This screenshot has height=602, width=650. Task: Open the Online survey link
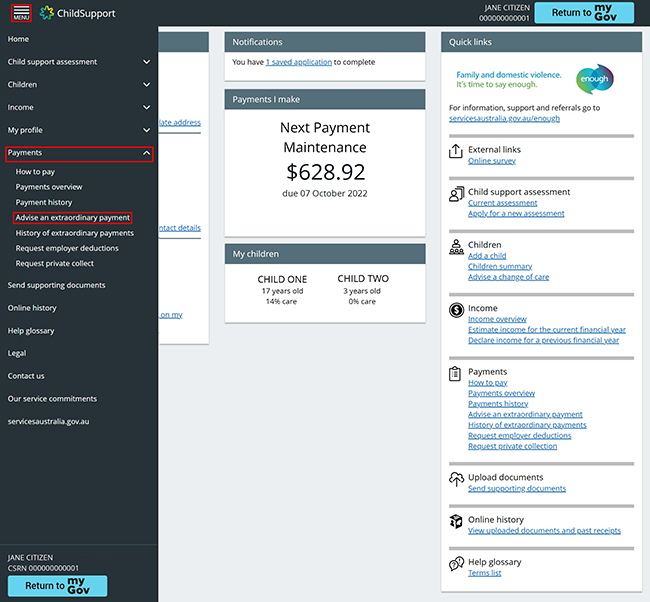(x=492, y=161)
